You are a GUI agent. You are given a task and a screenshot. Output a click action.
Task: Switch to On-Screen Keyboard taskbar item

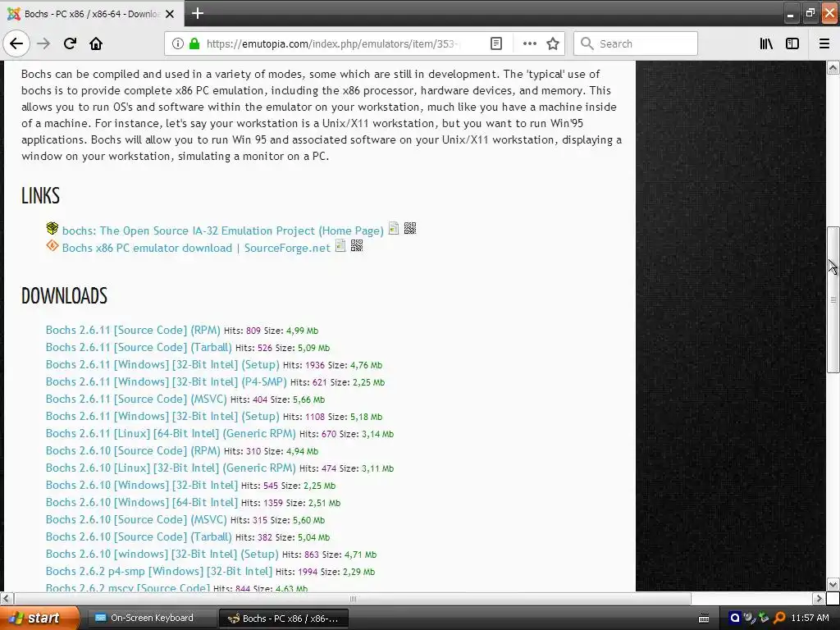(150, 618)
